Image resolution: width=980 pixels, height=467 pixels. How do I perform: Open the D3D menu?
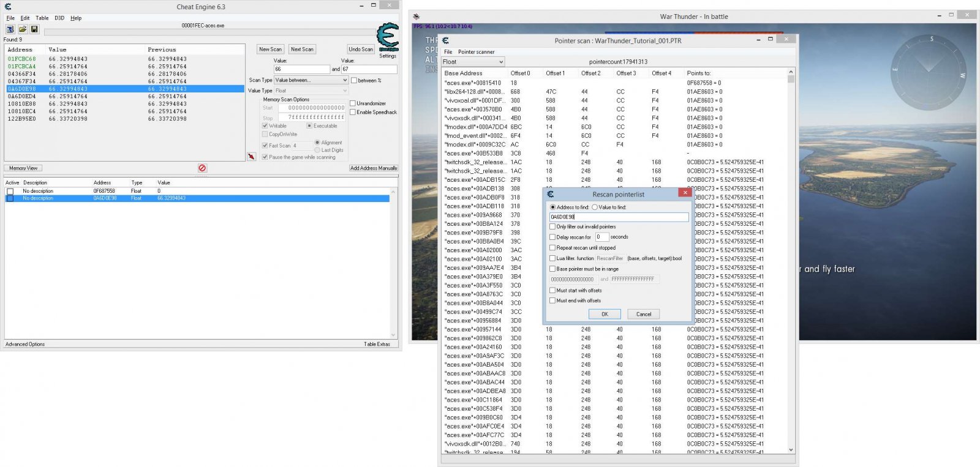(x=59, y=18)
